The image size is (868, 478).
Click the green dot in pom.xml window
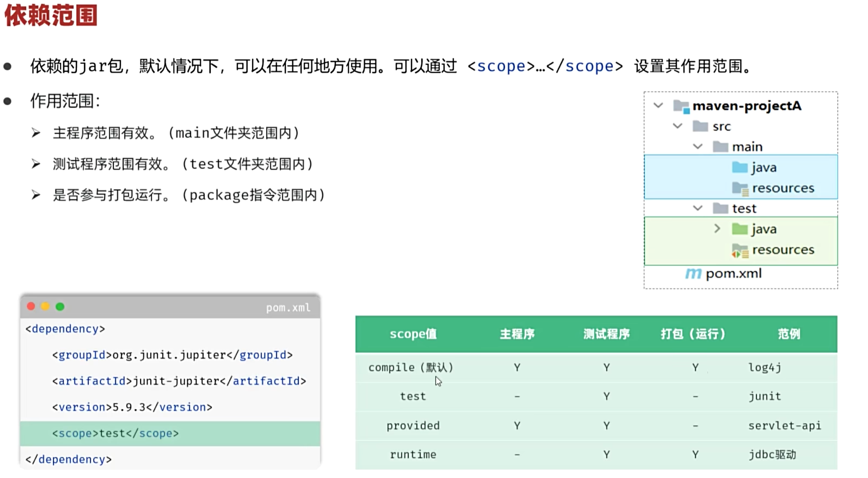(x=60, y=307)
